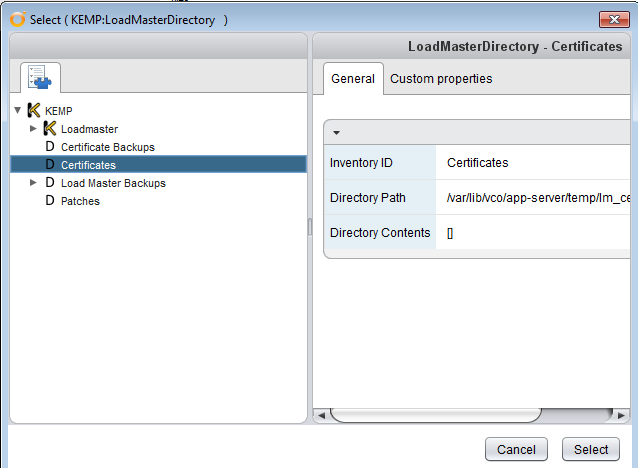Select the KEMP root item

point(59,111)
